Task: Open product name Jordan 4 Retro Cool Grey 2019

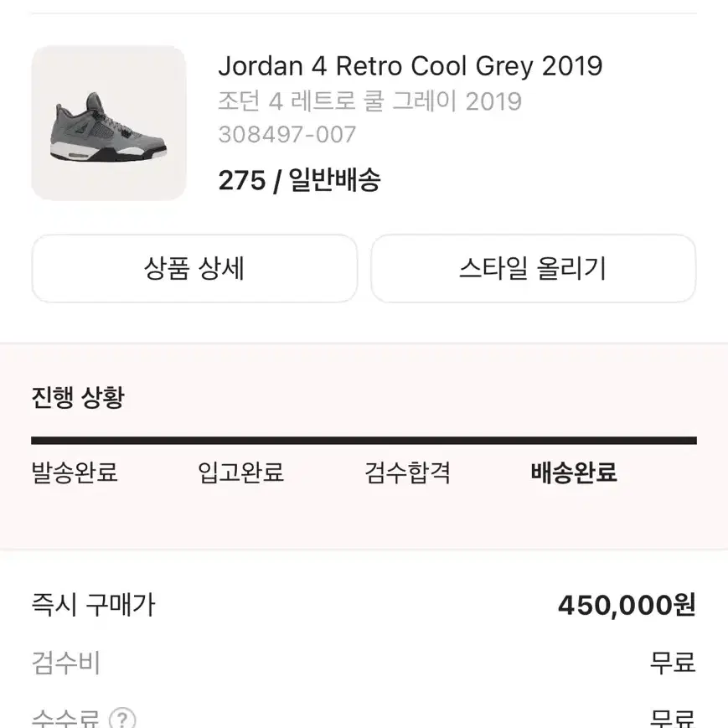Action: (410, 66)
